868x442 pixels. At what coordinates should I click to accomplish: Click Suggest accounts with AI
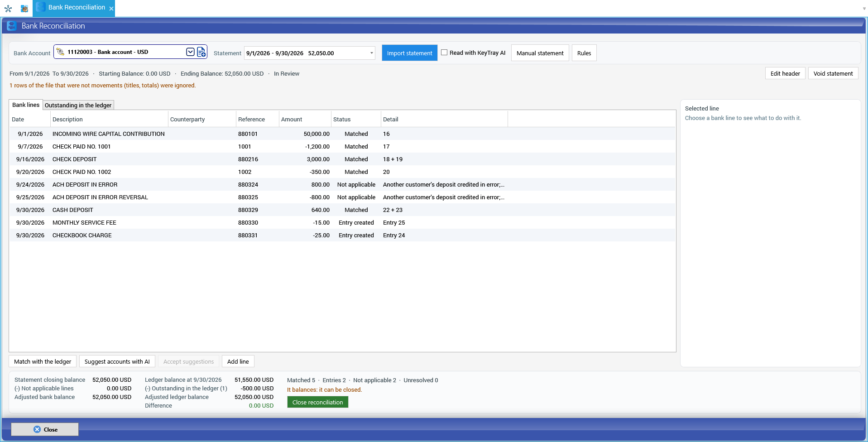[x=117, y=361]
